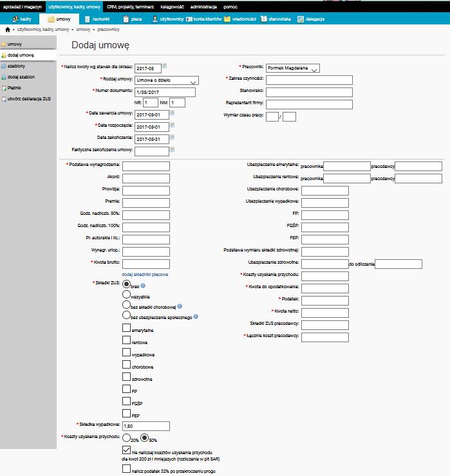The height and width of the screenshot is (476, 450).
Task: Check nalicz podatek 32% checkbox
Action: tap(126, 468)
